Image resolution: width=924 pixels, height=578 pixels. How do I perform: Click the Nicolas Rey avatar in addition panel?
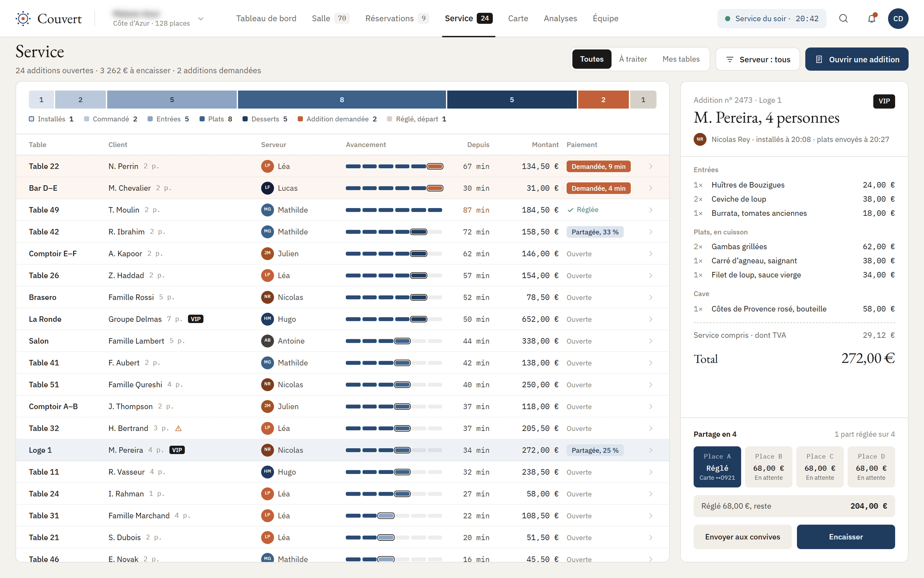coord(700,139)
